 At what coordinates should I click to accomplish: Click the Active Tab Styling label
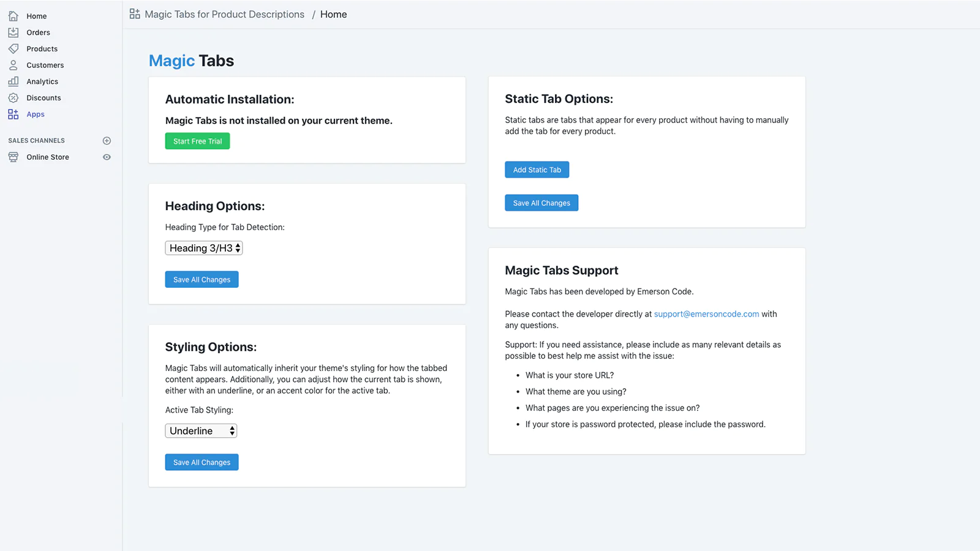tap(199, 410)
